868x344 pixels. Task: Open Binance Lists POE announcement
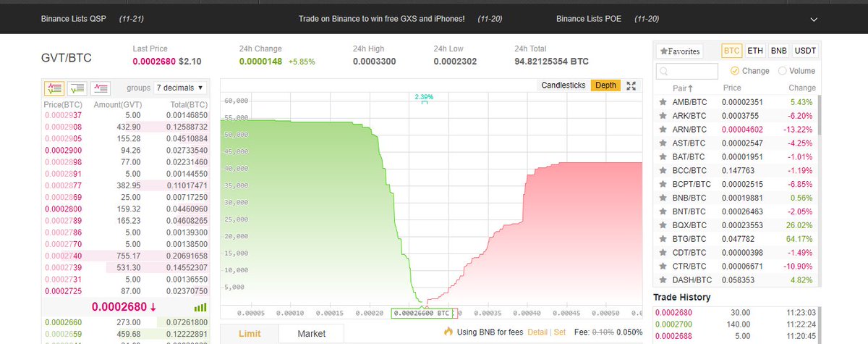pos(590,18)
